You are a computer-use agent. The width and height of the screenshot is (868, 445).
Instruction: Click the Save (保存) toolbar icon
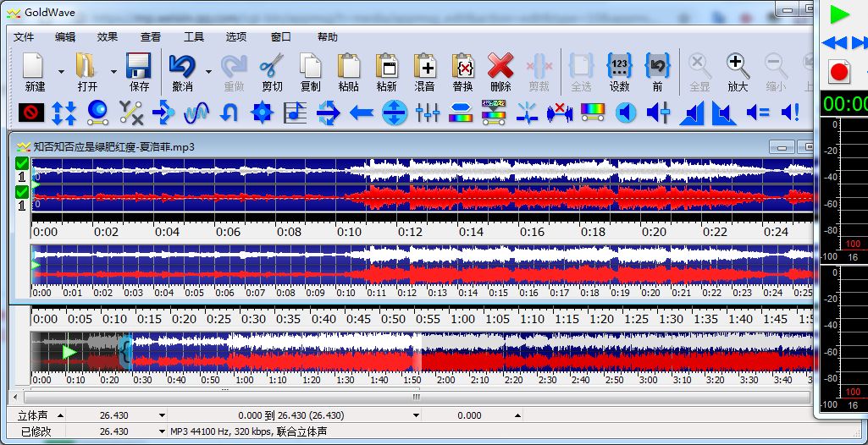pyautogui.click(x=139, y=66)
